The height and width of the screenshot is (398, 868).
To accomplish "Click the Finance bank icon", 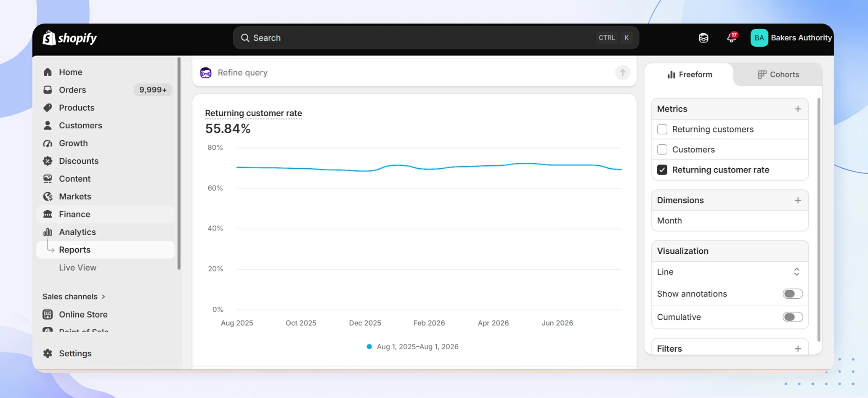I will 48,214.
